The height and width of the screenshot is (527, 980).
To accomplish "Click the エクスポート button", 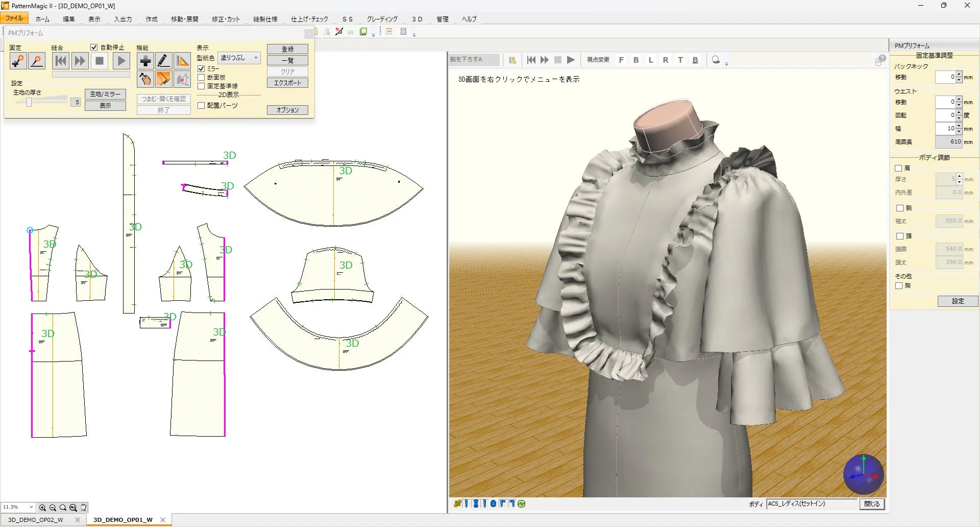I will tap(287, 83).
